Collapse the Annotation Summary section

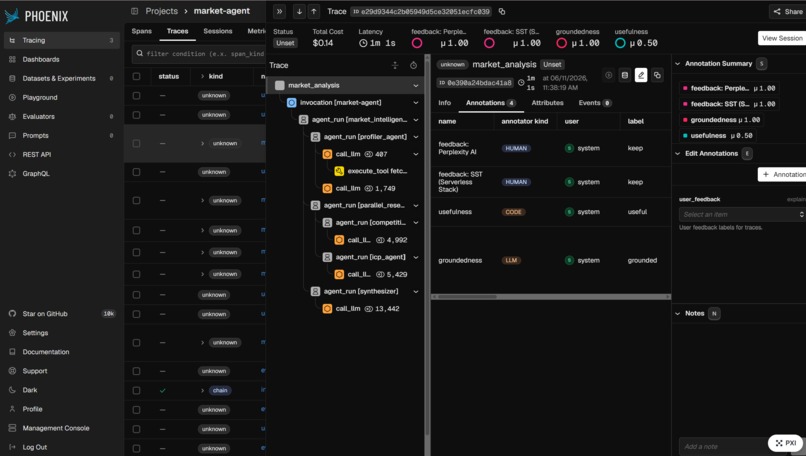pos(677,64)
